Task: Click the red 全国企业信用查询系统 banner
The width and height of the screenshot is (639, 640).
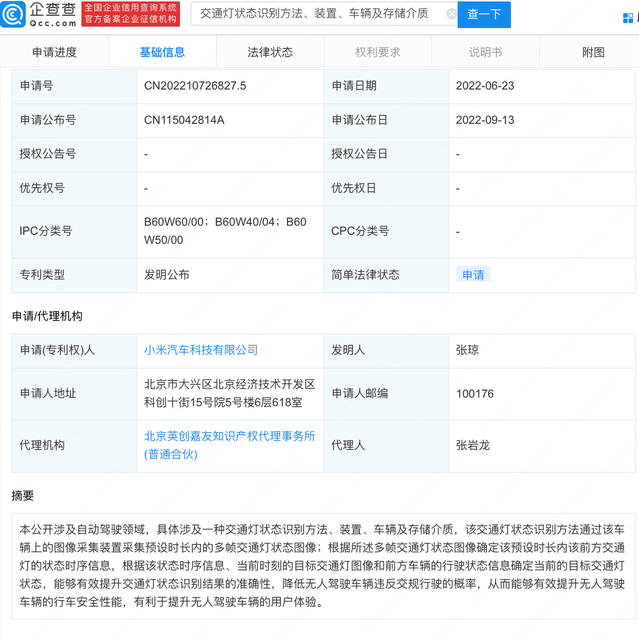Action: coord(131,14)
